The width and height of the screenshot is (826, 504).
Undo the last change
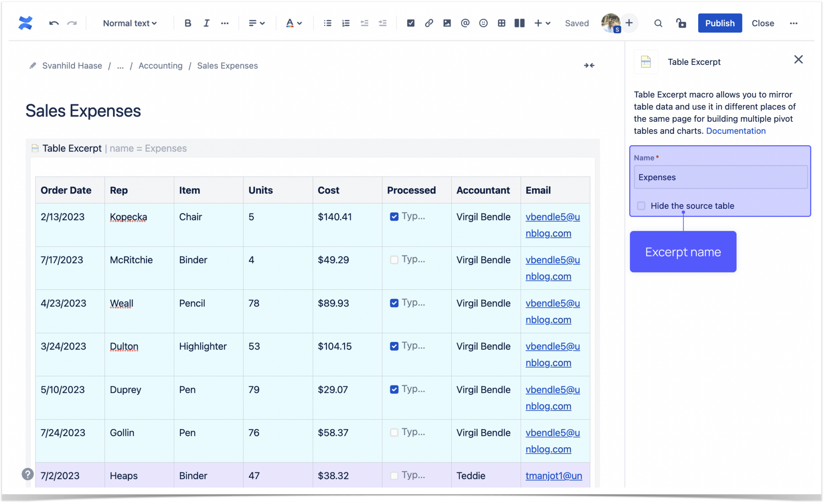point(54,23)
